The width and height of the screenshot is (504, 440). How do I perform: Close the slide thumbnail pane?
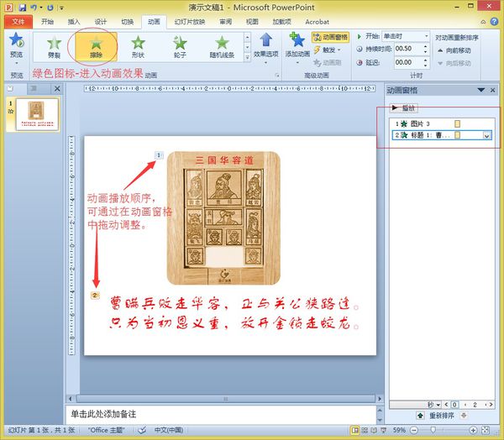coord(57,88)
